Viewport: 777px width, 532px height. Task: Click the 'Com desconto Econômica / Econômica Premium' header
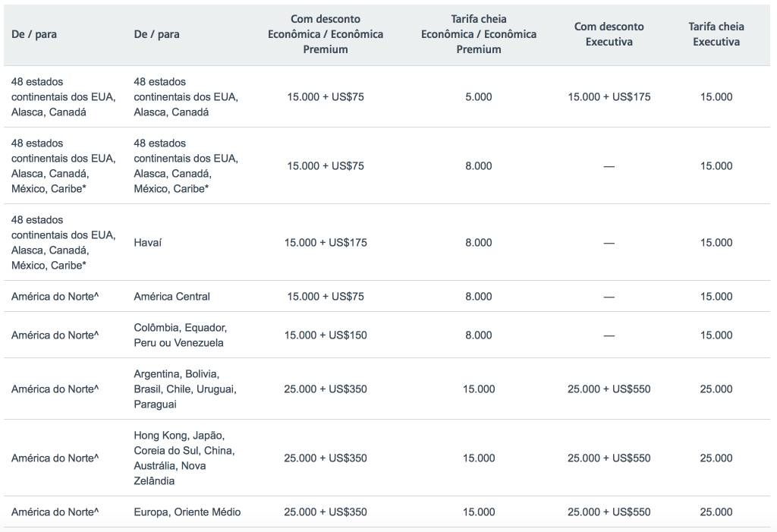(325, 34)
